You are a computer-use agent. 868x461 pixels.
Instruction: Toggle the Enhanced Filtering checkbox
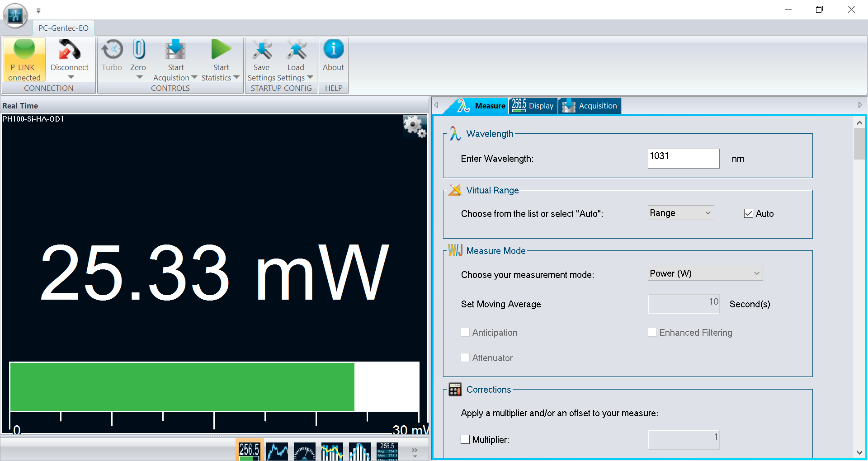(652, 333)
